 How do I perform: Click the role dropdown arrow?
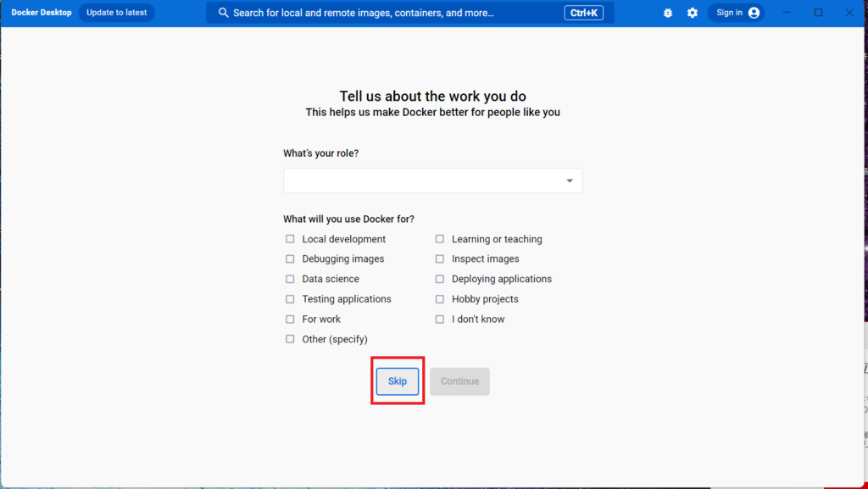570,181
